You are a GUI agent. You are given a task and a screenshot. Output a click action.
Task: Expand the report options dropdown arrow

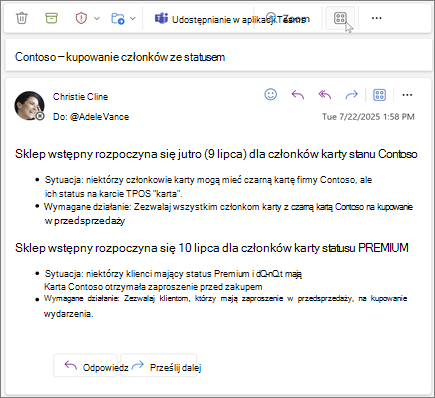click(x=97, y=18)
